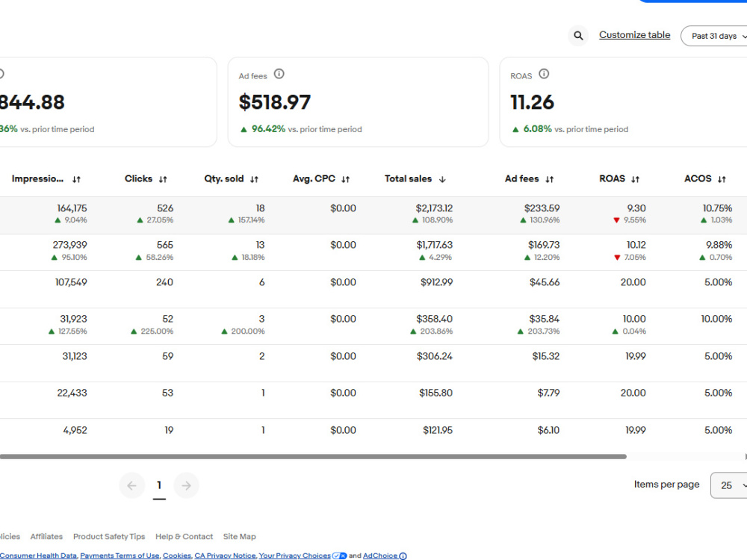The image size is (747, 560).
Task: Click the Ad fees info icon
Action: point(279,74)
